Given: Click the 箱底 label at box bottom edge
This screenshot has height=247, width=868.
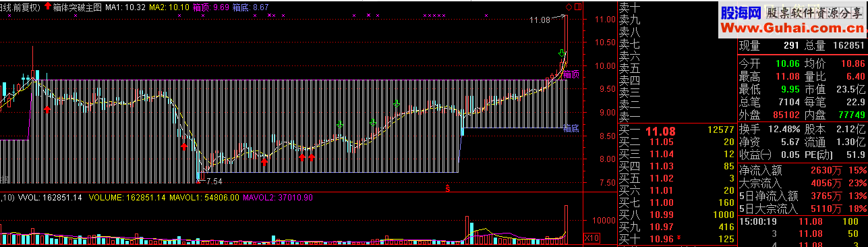Looking at the screenshot, I should (x=571, y=128).
